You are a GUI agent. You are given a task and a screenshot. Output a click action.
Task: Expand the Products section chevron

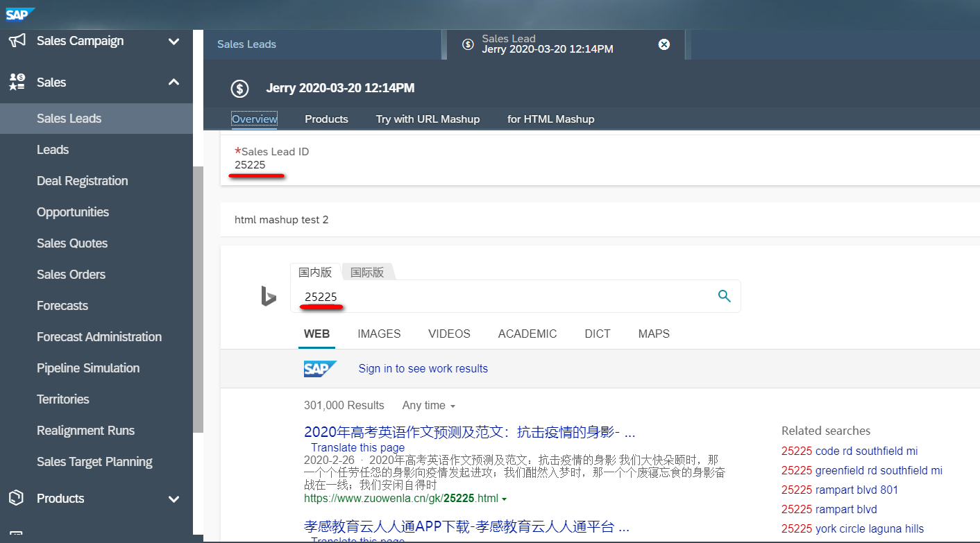(x=174, y=499)
